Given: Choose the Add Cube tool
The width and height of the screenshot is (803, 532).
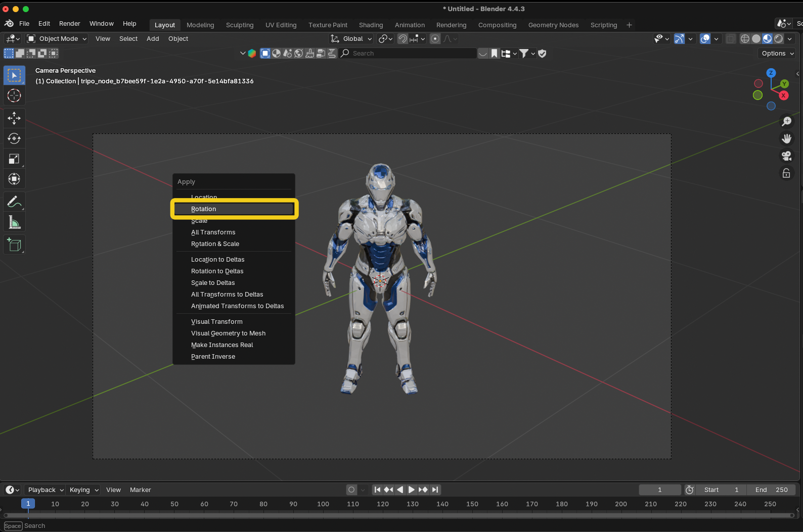Looking at the screenshot, I should pyautogui.click(x=14, y=245).
